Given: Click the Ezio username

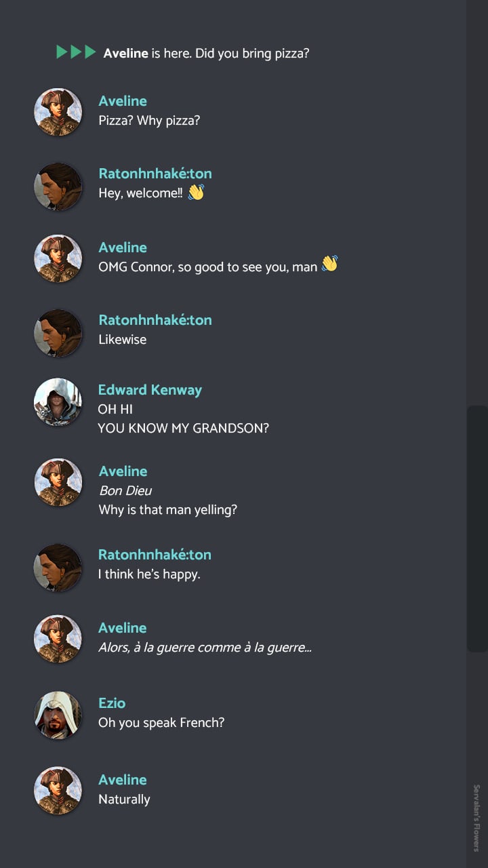Looking at the screenshot, I should click(x=112, y=703).
